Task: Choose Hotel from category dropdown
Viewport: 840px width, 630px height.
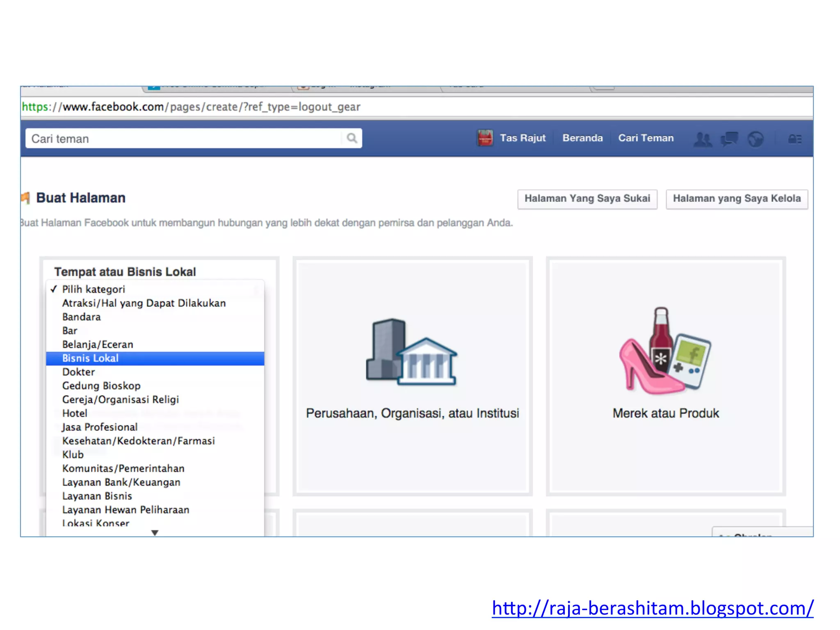Action: point(75,413)
